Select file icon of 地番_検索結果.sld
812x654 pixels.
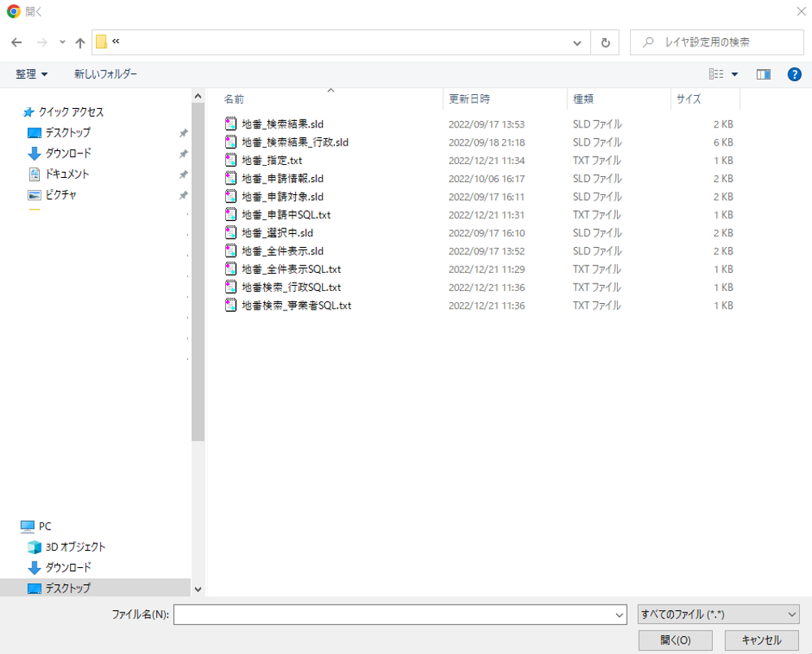pos(231,124)
